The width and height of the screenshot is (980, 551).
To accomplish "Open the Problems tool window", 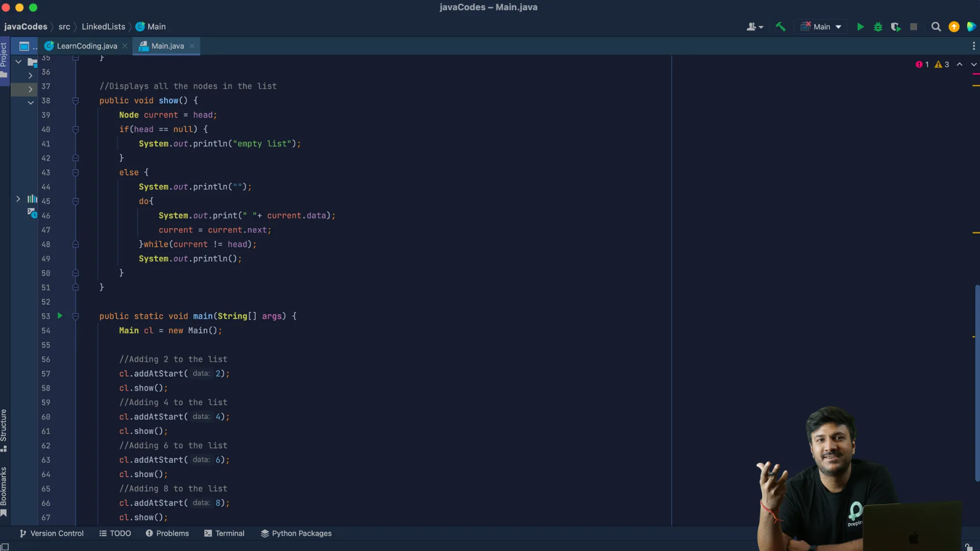I will (x=167, y=533).
